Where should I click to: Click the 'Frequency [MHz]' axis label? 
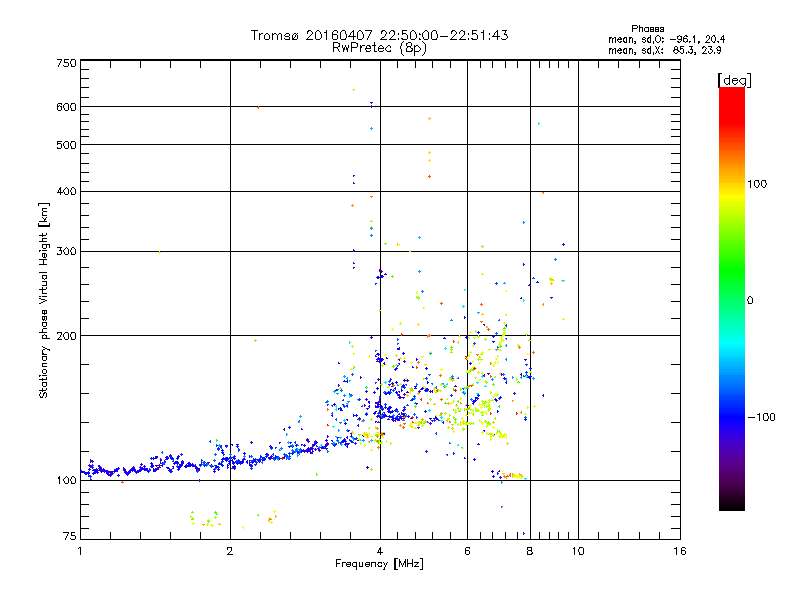pyautogui.click(x=379, y=564)
